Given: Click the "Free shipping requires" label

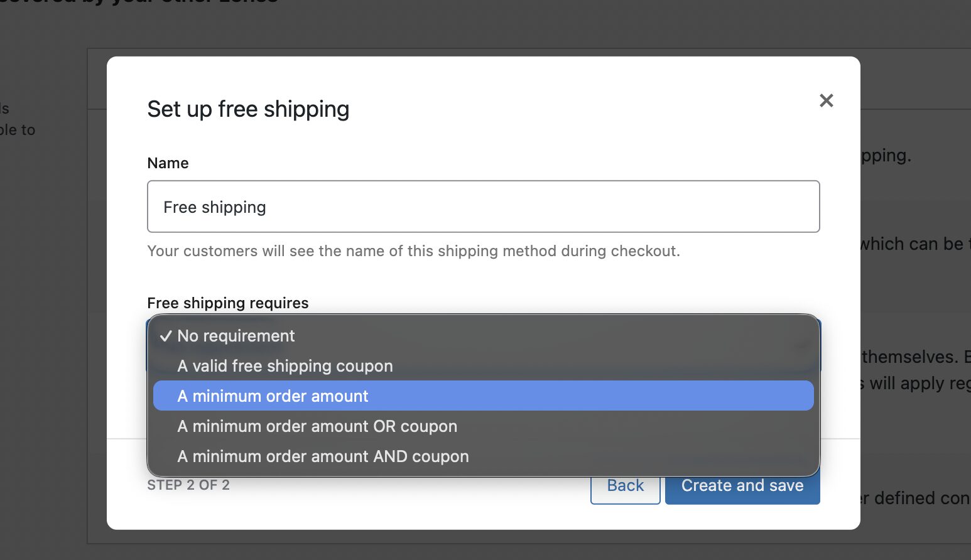Looking at the screenshot, I should click(227, 303).
